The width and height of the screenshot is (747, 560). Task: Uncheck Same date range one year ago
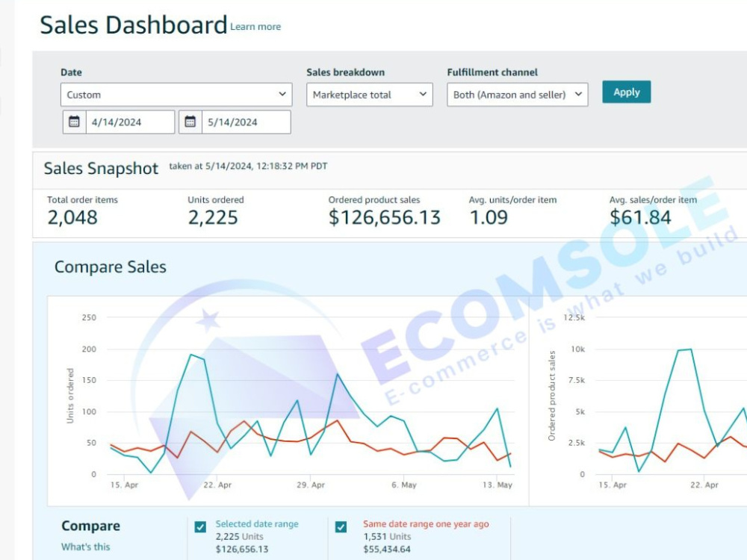click(x=341, y=526)
